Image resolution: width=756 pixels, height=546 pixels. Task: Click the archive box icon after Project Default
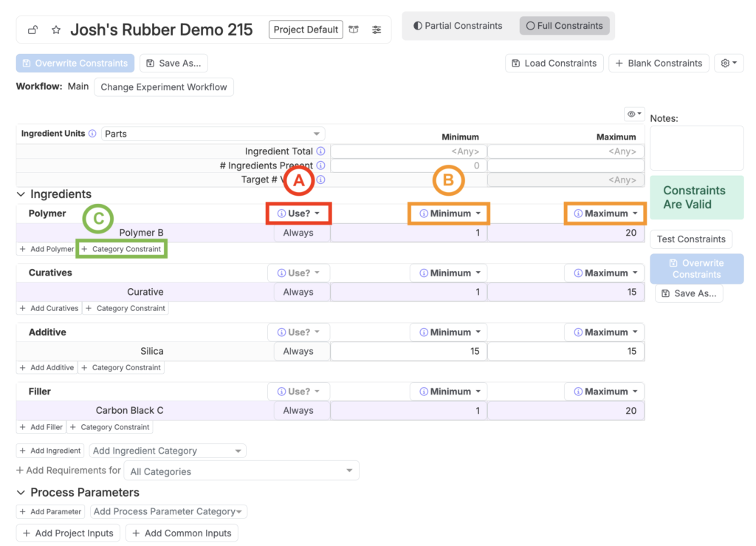pos(354,30)
